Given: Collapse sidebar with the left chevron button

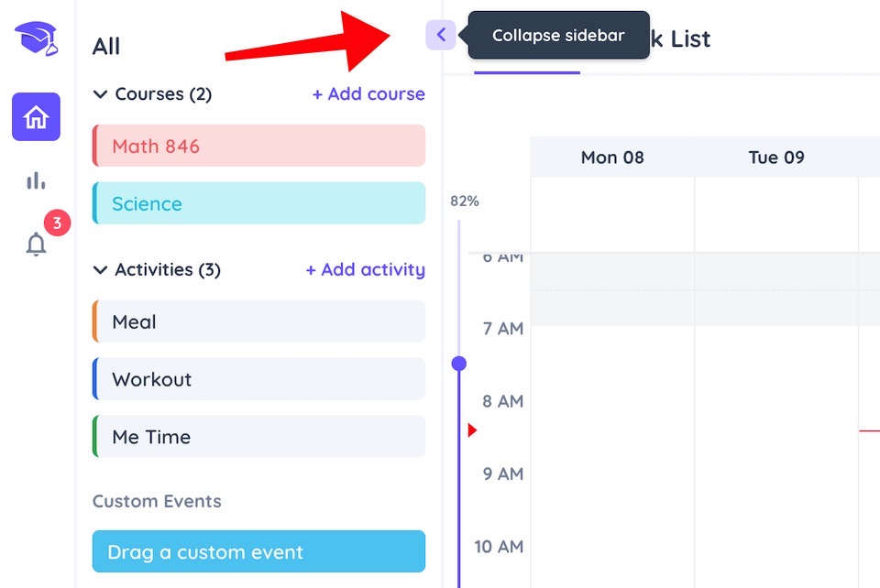Looking at the screenshot, I should point(441,35).
